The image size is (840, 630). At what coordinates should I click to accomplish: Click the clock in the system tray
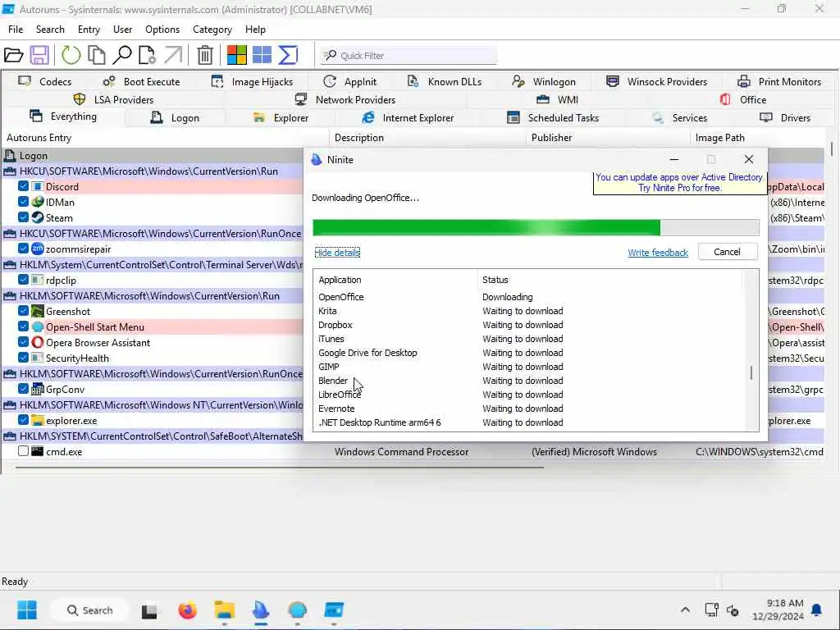[x=778, y=610]
